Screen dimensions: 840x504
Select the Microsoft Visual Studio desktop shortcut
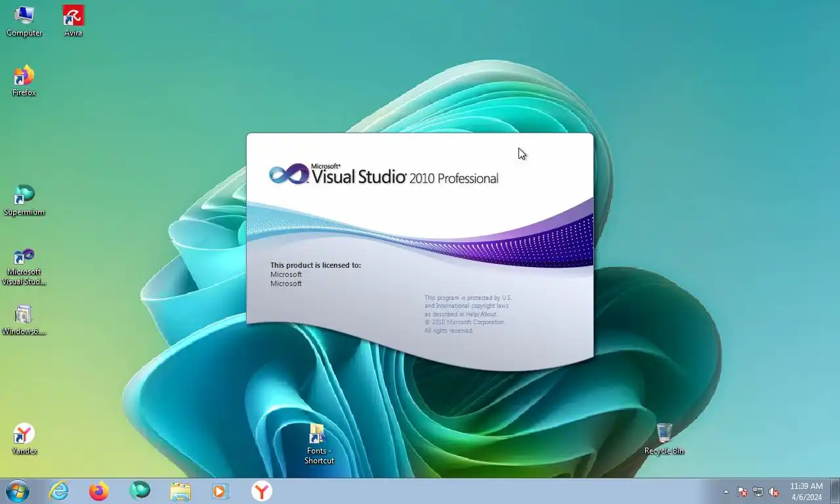24,266
